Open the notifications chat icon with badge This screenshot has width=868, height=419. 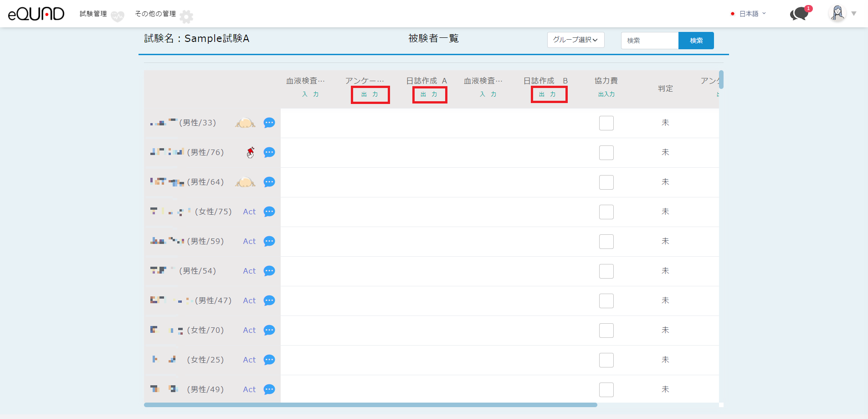tap(799, 14)
